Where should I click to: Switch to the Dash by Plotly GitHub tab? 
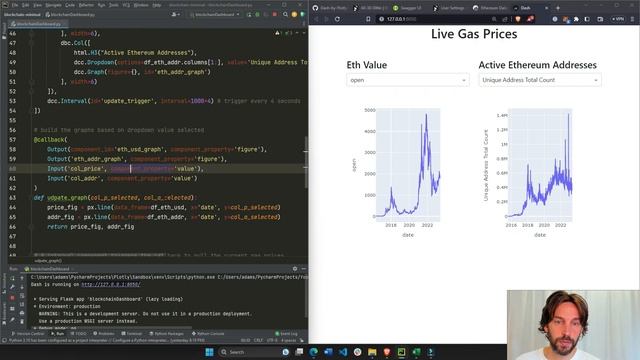coord(329,8)
